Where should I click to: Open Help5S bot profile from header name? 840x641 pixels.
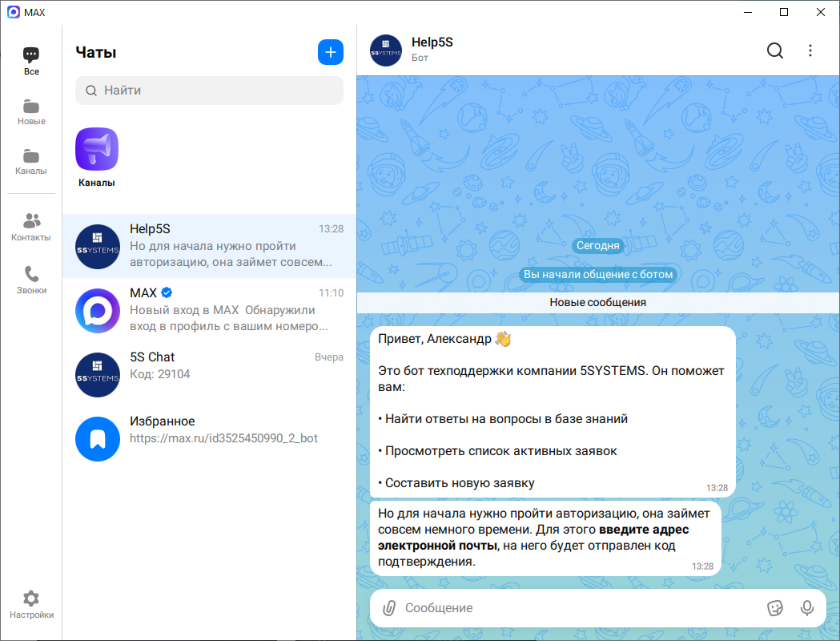click(x=432, y=42)
